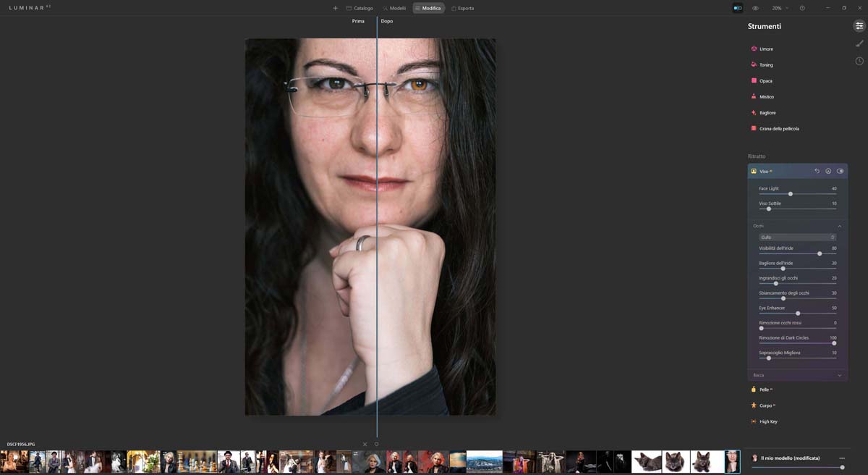Click the eye preview icon in top bar
Viewport: 868px width, 475px height.
[x=755, y=8]
